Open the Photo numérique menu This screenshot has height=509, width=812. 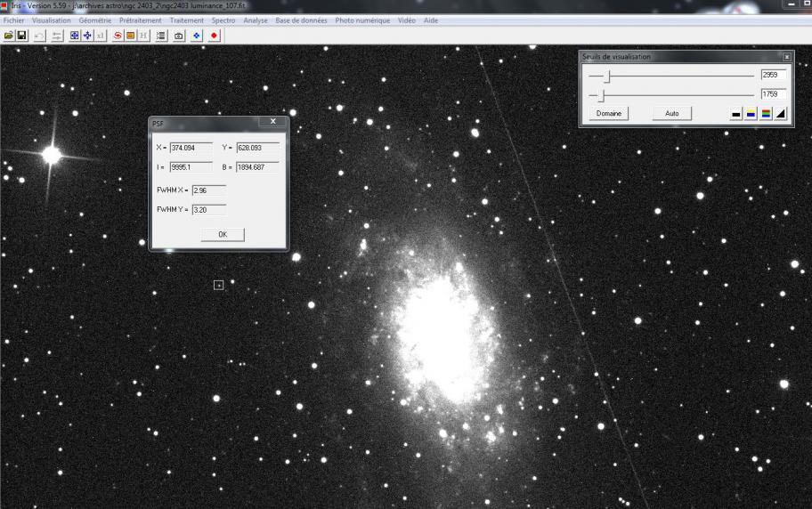[362, 20]
